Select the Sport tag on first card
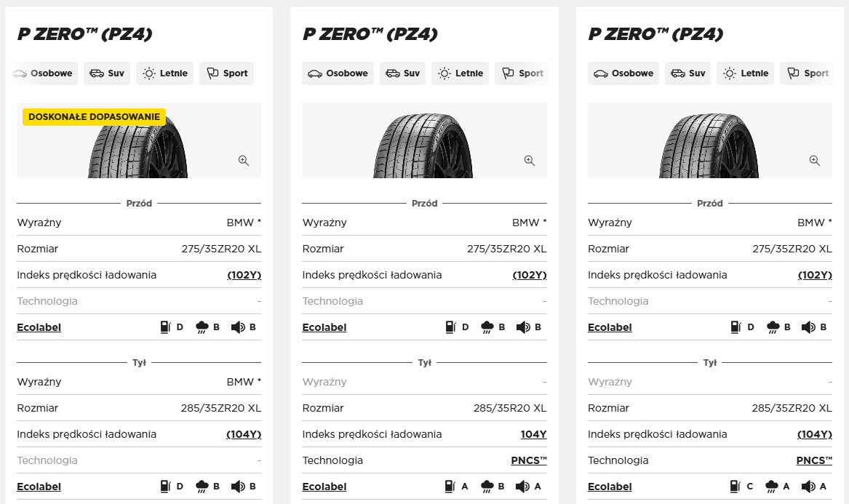849x504 pixels. pos(226,73)
